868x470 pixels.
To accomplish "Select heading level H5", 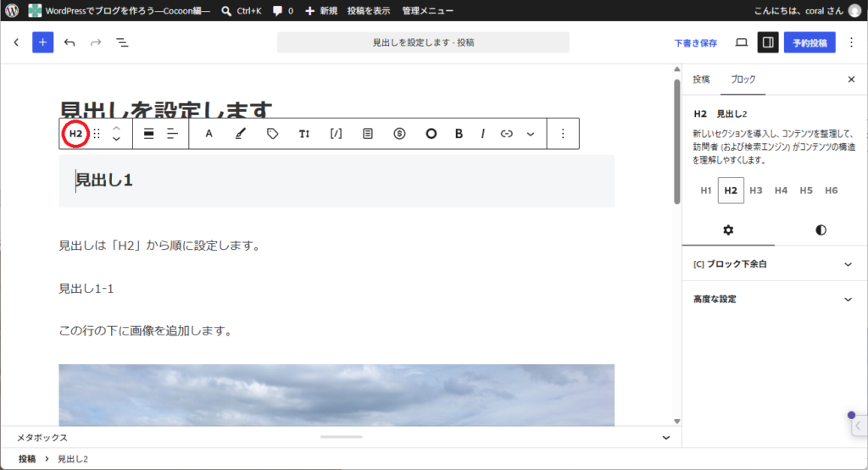I will 806,191.
